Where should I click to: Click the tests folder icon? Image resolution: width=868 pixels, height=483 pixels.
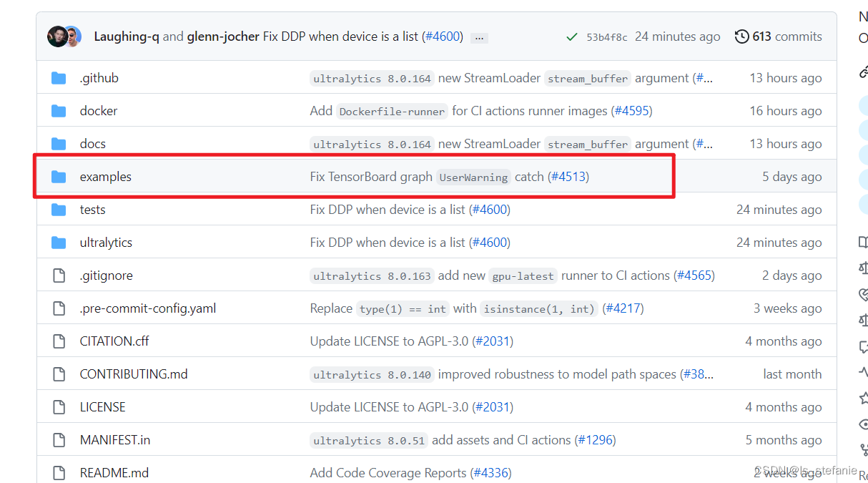point(59,210)
